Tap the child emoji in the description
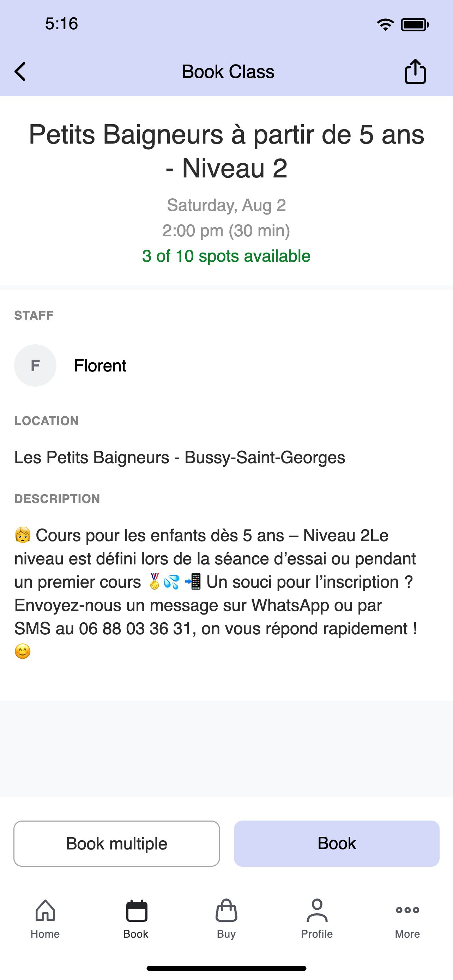This screenshot has width=453, height=980. 23,535
